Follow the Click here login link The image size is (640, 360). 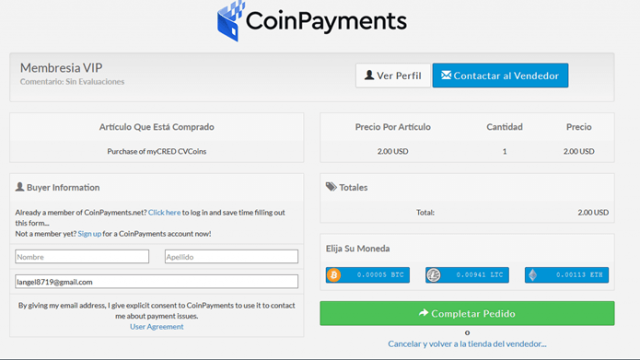pyautogui.click(x=164, y=212)
